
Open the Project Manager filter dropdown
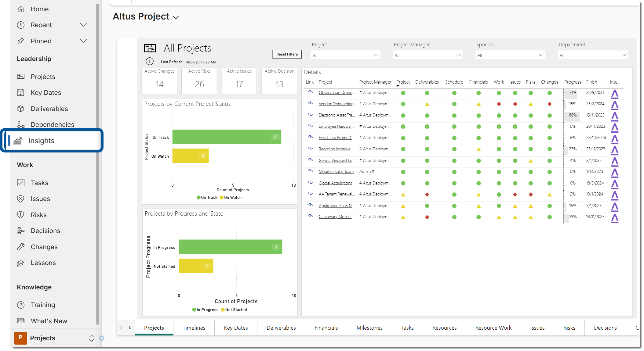point(428,55)
